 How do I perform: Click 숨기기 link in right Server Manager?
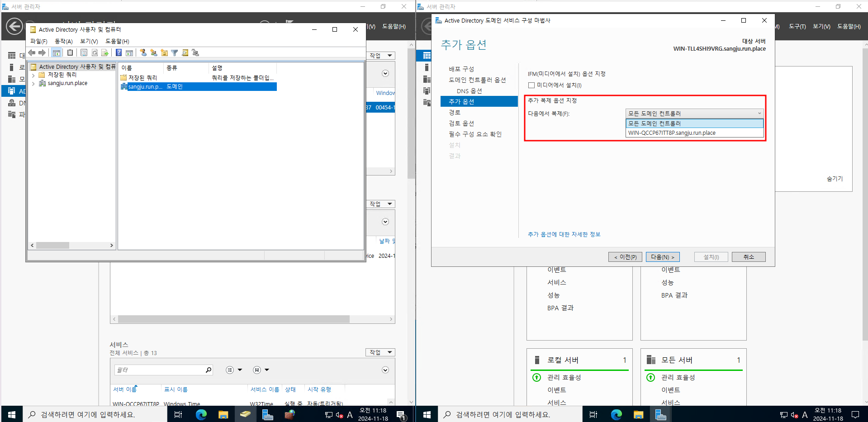(x=835, y=179)
